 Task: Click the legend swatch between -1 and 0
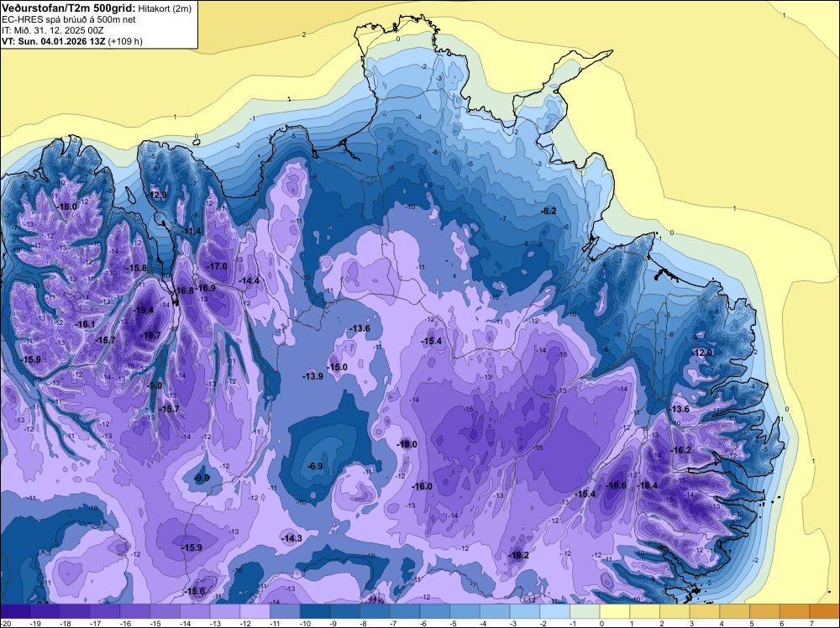click(585, 611)
